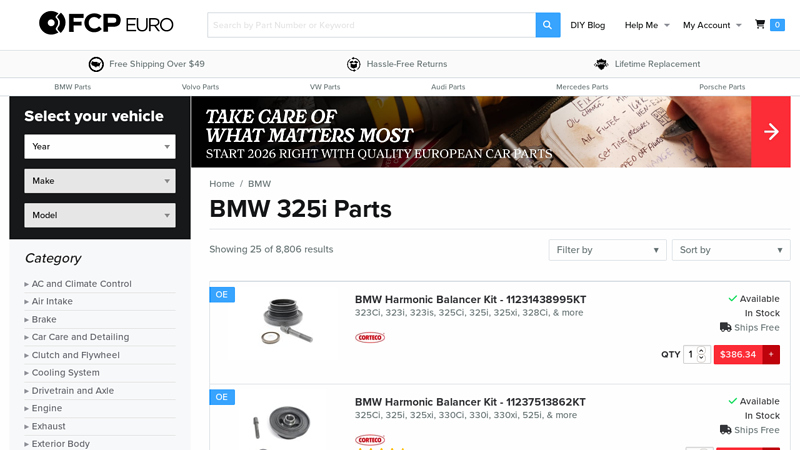800x450 pixels.
Task: Click the FCP Euro logo
Action: 106,23
